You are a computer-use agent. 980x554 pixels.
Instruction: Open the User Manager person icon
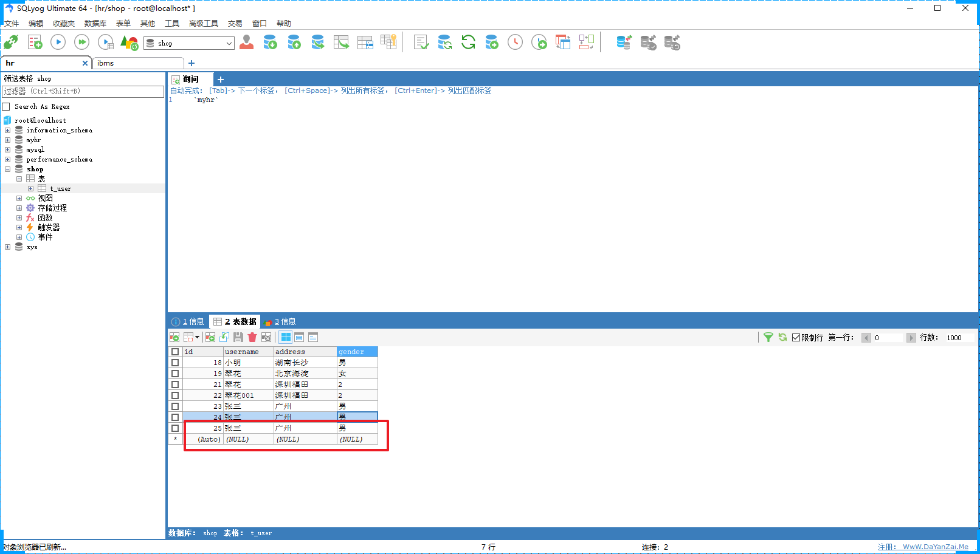pyautogui.click(x=247, y=43)
